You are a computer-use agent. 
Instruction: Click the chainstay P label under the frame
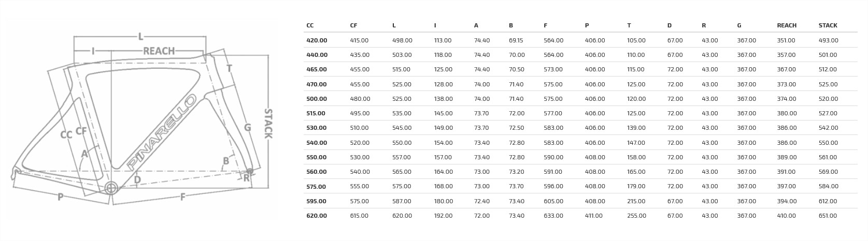(60, 197)
